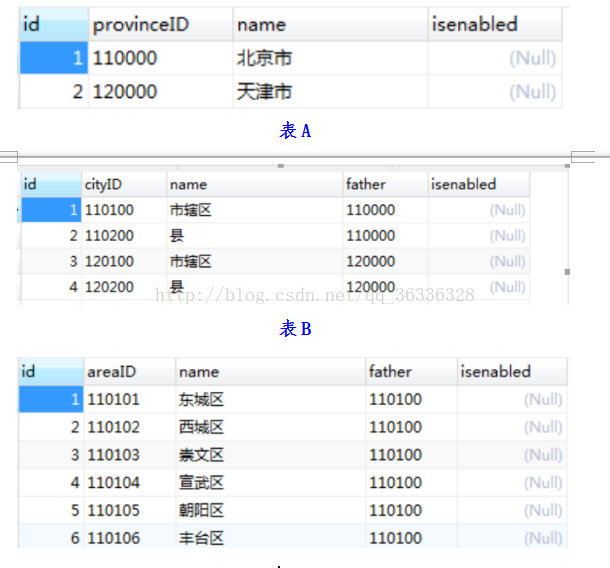Select the areaID cell 110102

pos(130,427)
